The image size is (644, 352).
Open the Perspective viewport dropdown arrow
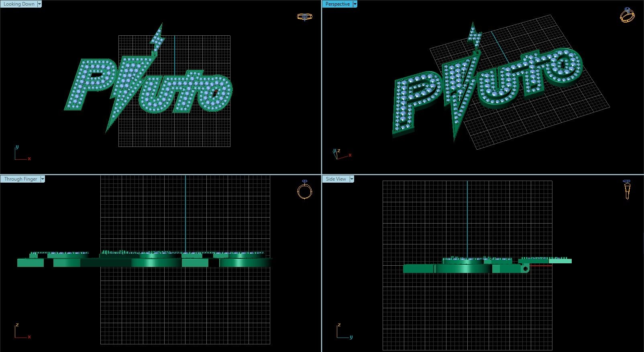point(355,4)
